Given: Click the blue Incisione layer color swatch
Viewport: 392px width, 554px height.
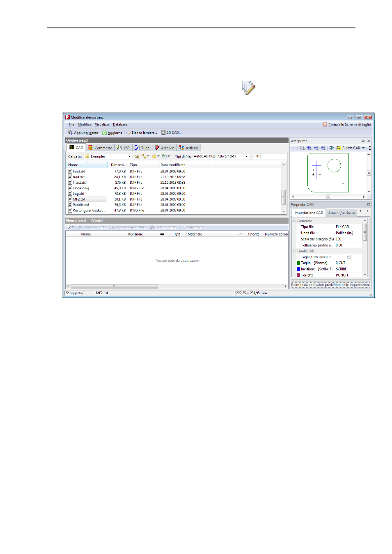Looking at the screenshot, I should [x=299, y=269].
